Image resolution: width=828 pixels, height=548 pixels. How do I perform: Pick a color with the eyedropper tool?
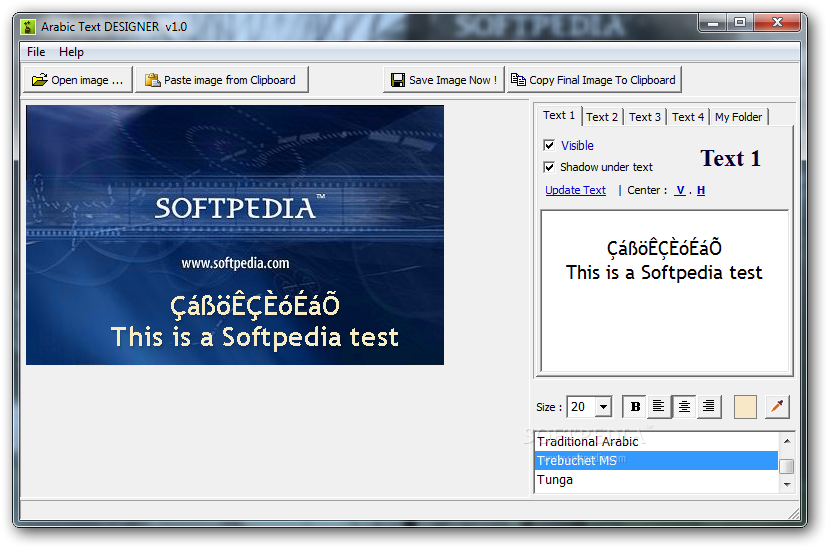click(777, 407)
